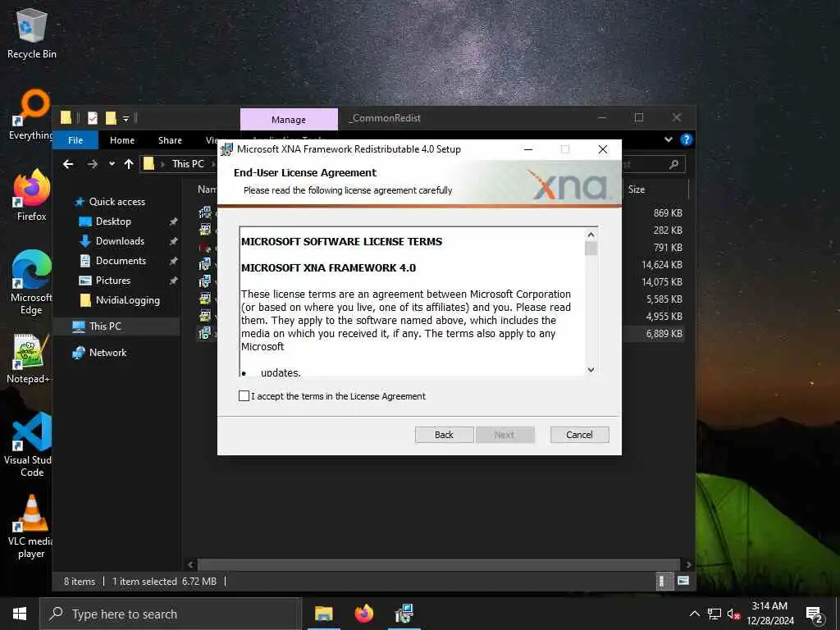Select Downloads in the navigation pane
The image size is (840, 630).
coord(120,241)
